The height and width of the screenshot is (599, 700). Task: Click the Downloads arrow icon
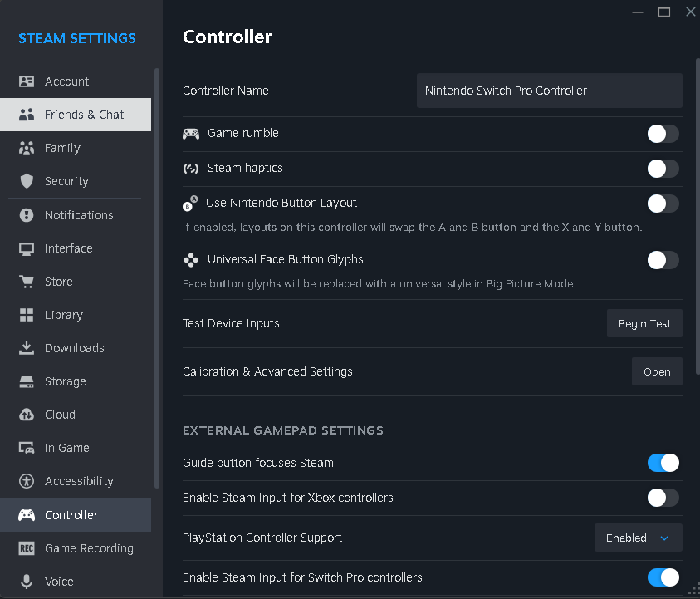27,348
